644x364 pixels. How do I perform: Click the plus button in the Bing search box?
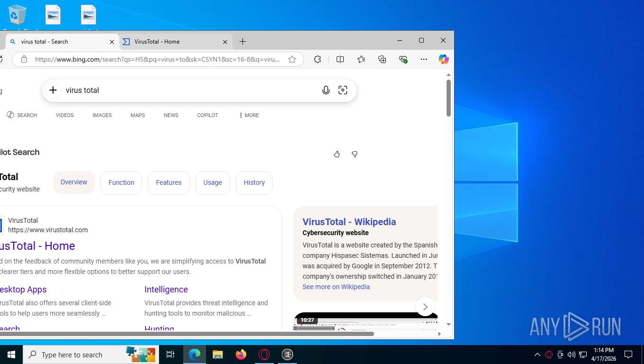[53, 90]
